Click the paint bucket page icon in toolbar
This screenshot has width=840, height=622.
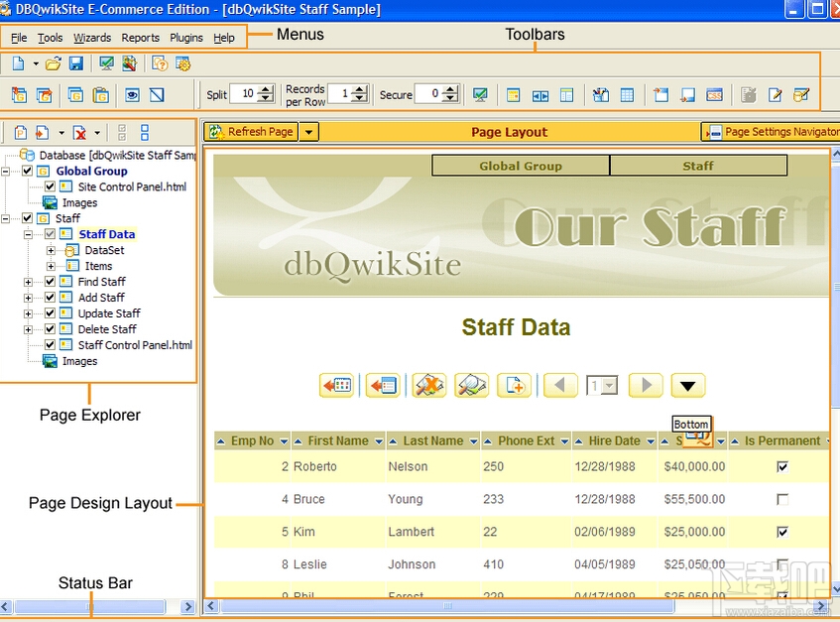click(601, 95)
